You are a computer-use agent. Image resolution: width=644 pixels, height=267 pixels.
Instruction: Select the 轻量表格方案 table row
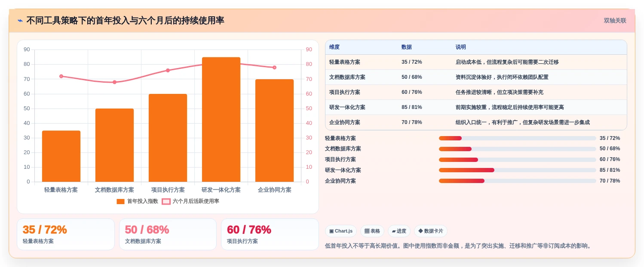click(476, 62)
